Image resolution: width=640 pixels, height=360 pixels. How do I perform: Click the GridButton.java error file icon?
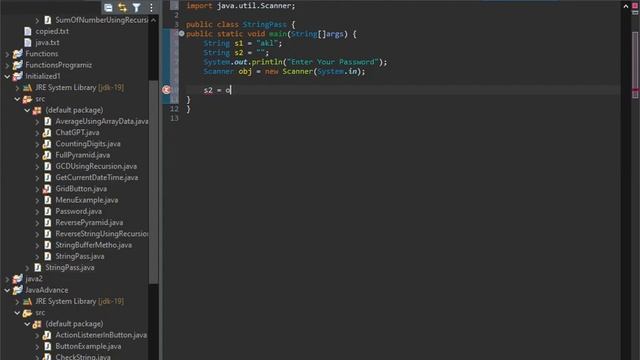[47, 189]
